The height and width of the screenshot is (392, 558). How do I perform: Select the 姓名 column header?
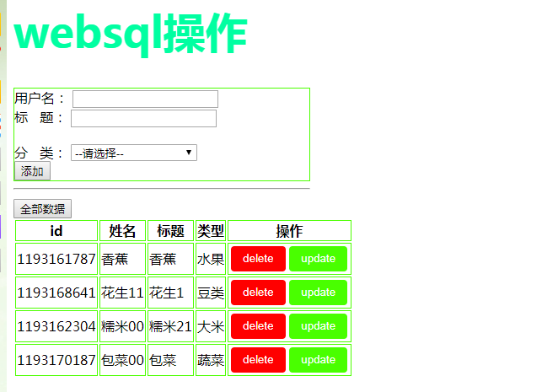tap(123, 231)
